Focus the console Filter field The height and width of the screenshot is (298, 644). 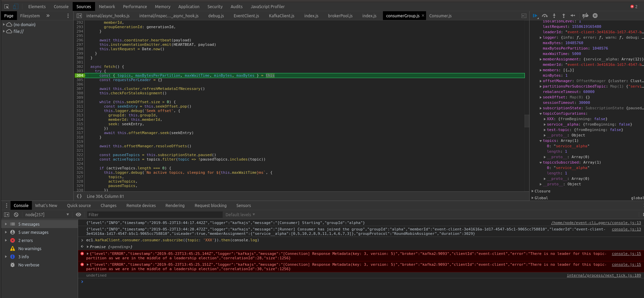click(x=154, y=215)
